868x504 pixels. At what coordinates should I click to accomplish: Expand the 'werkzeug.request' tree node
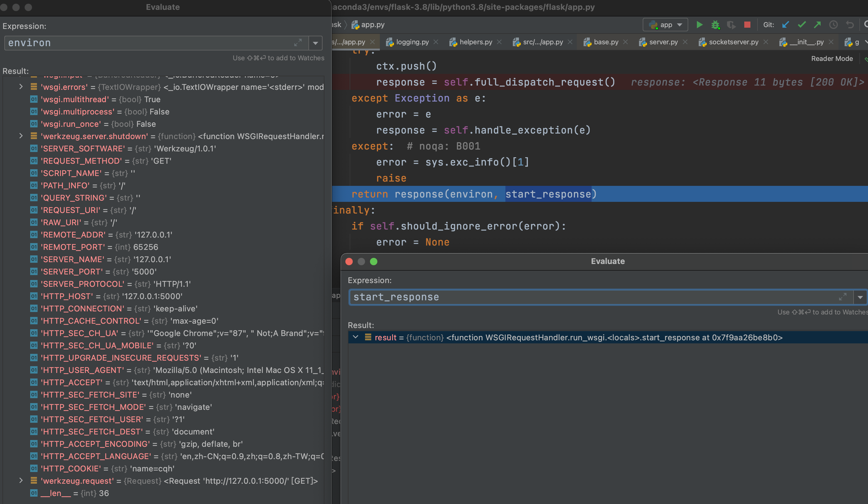(21, 481)
